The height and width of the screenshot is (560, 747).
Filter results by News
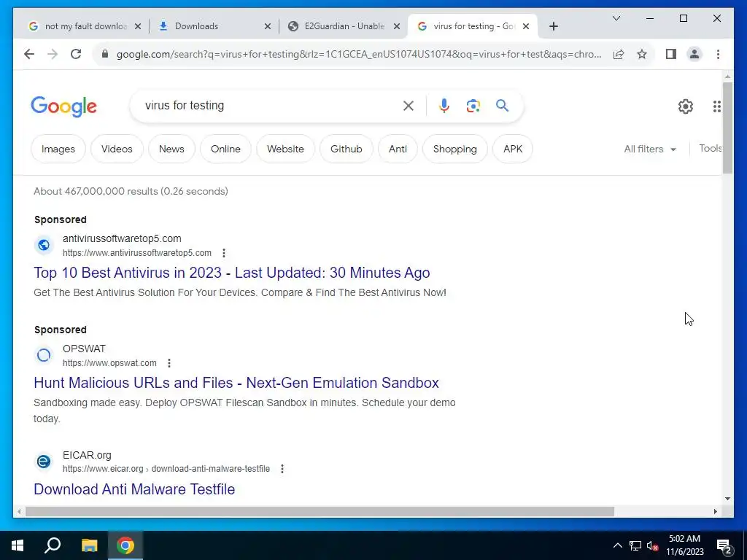coord(171,149)
